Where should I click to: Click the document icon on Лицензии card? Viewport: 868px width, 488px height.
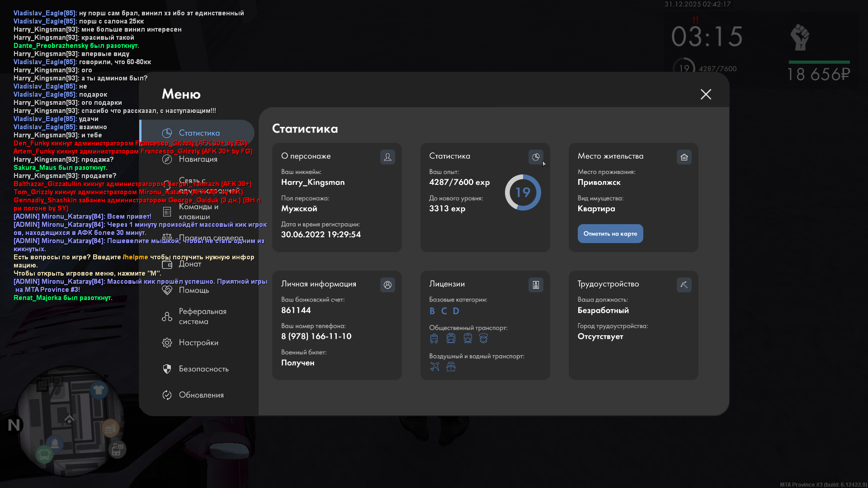point(536,285)
